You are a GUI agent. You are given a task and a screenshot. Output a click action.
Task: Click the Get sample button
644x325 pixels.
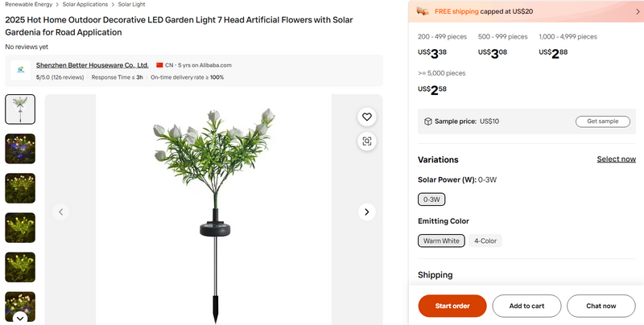pos(602,121)
